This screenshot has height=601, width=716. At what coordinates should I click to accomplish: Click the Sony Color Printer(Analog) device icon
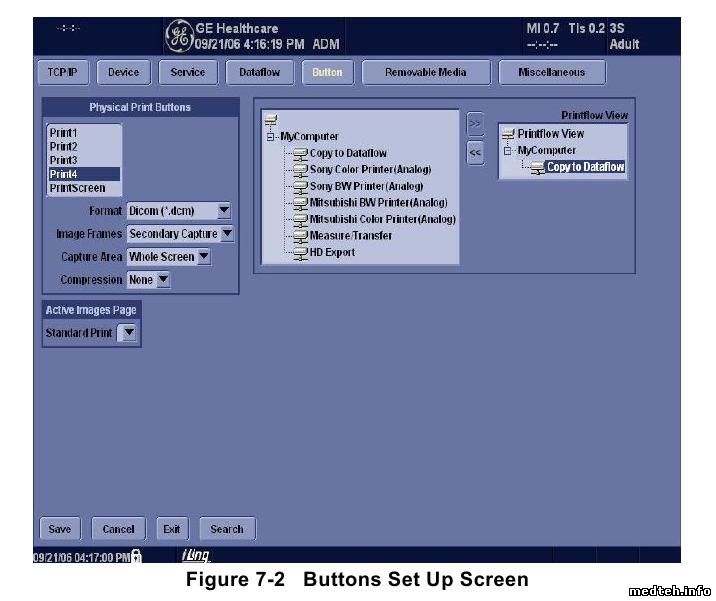click(x=301, y=170)
